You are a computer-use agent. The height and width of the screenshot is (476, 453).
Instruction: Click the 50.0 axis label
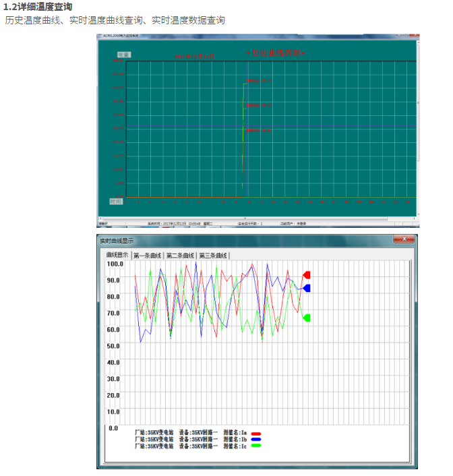113,346
